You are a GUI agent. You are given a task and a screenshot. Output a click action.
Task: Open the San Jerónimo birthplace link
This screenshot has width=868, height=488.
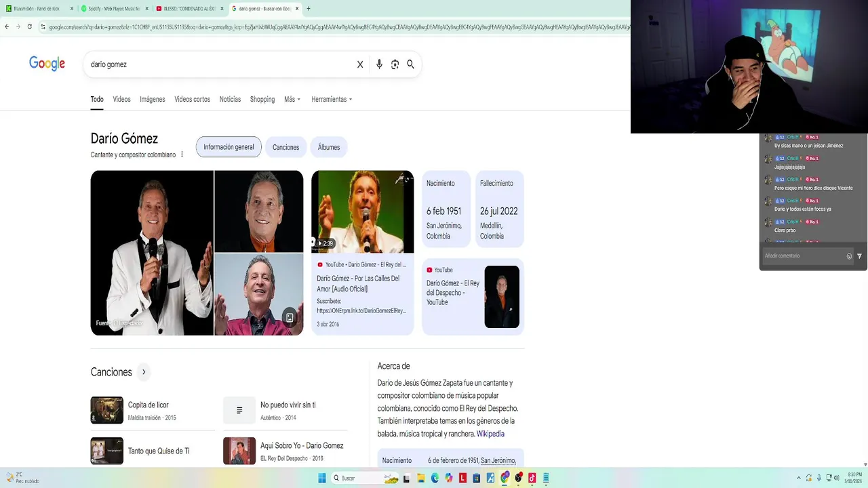coord(498,461)
